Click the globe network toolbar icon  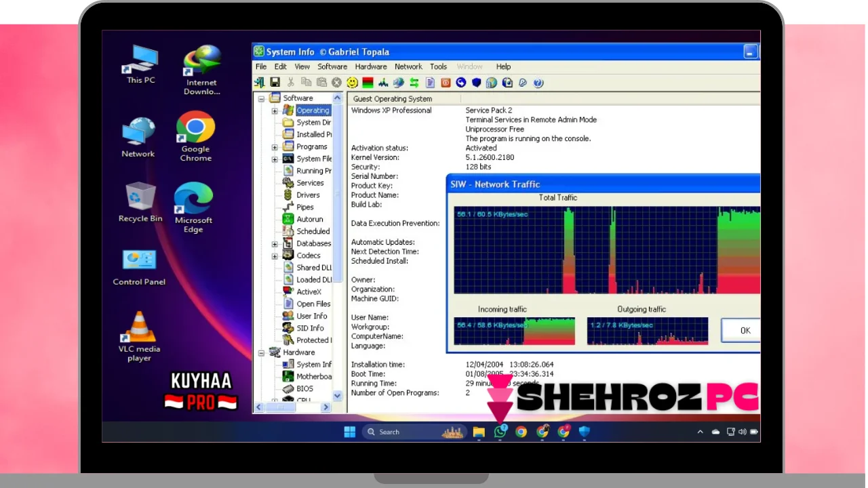(398, 83)
